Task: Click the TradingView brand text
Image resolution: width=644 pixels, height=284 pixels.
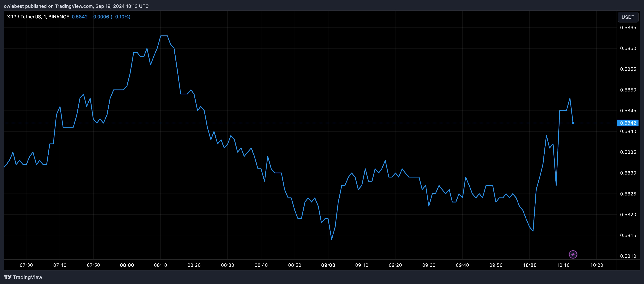Action: pyautogui.click(x=27, y=277)
